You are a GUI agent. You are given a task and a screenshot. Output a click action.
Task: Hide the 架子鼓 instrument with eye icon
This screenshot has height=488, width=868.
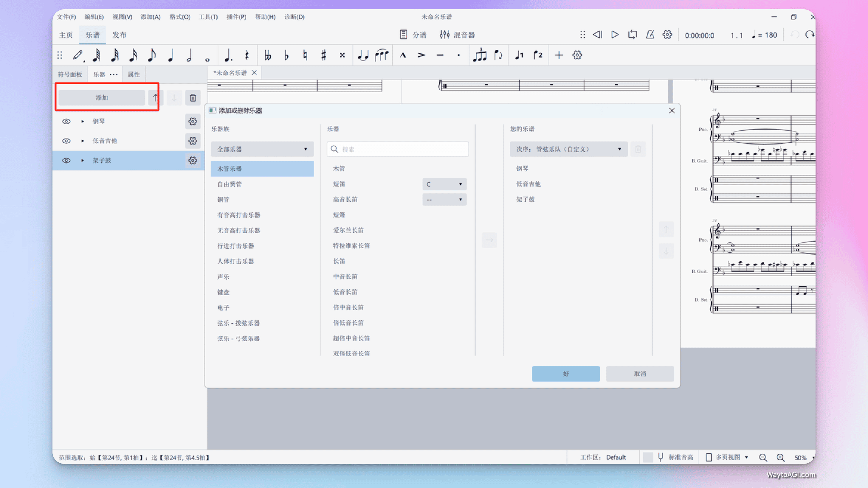coord(66,160)
